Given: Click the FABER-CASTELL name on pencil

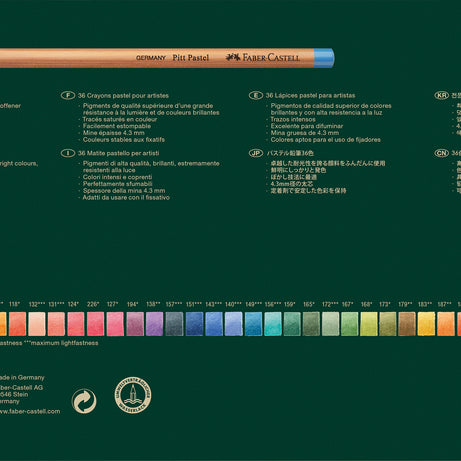Looking at the screenshot, I should 271,58.
